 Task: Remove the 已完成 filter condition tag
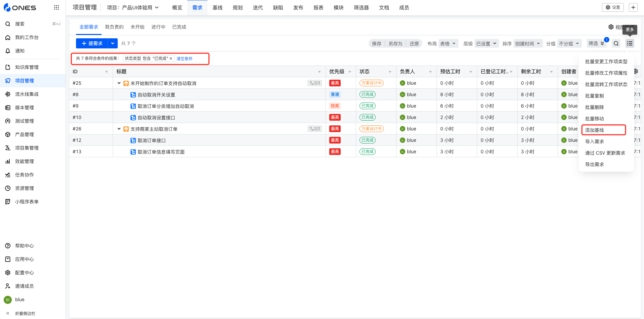(x=171, y=58)
